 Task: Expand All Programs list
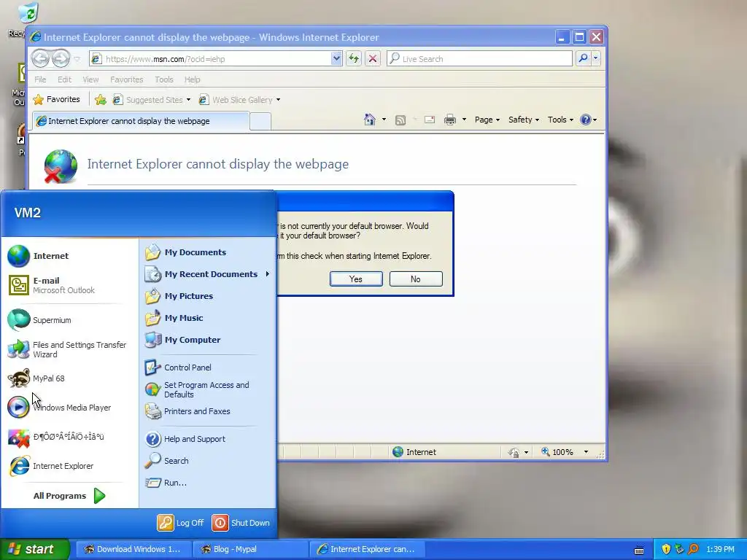[69, 496]
